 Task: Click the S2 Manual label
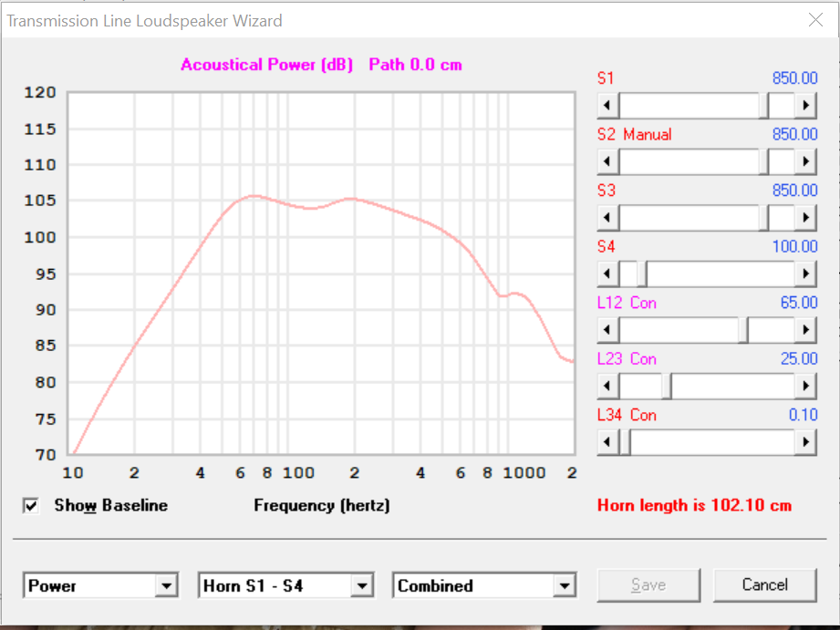(x=634, y=134)
